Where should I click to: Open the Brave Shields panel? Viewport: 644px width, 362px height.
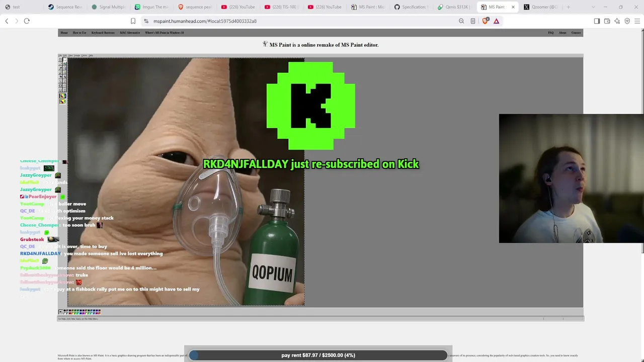point(486,21)
